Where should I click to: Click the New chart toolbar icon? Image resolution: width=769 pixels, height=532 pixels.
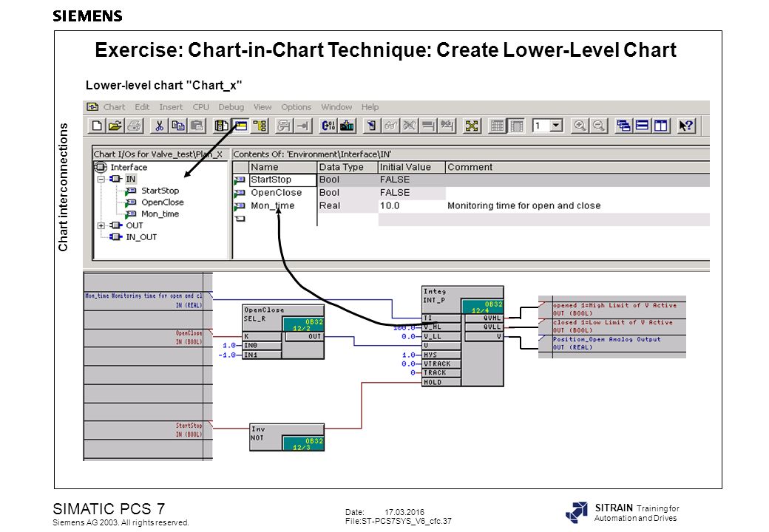pos(97,126)
